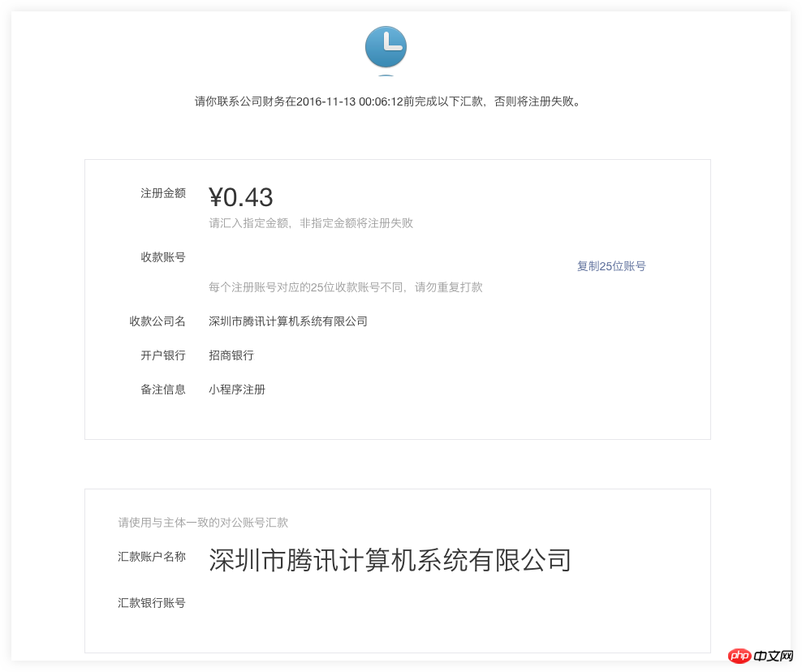The image size is (802, 672).
Task: Select the 招商银行 bank name
Action: (x=231, y=355)
